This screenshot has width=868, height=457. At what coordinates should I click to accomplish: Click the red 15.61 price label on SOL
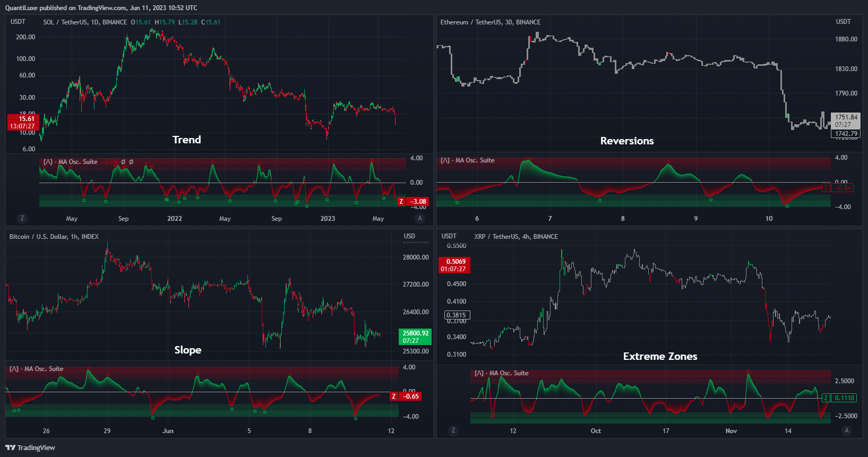[x=23, y=123]
